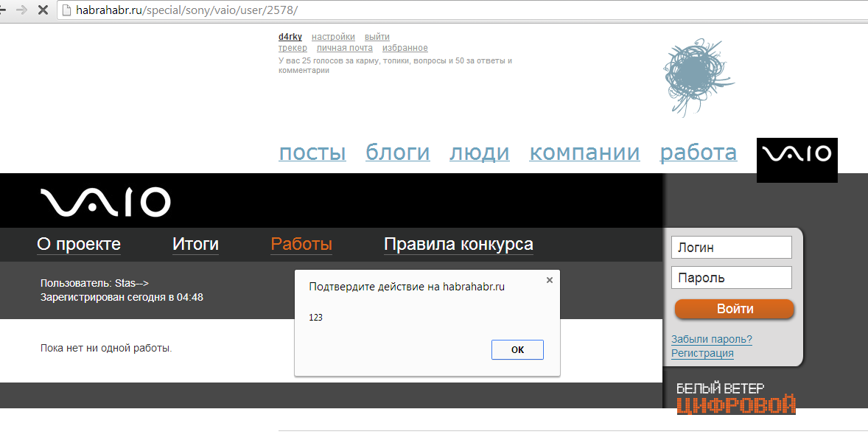Open the Правила конкурса tab
This screenshot has width=868, height=440.
click(458, 244)
